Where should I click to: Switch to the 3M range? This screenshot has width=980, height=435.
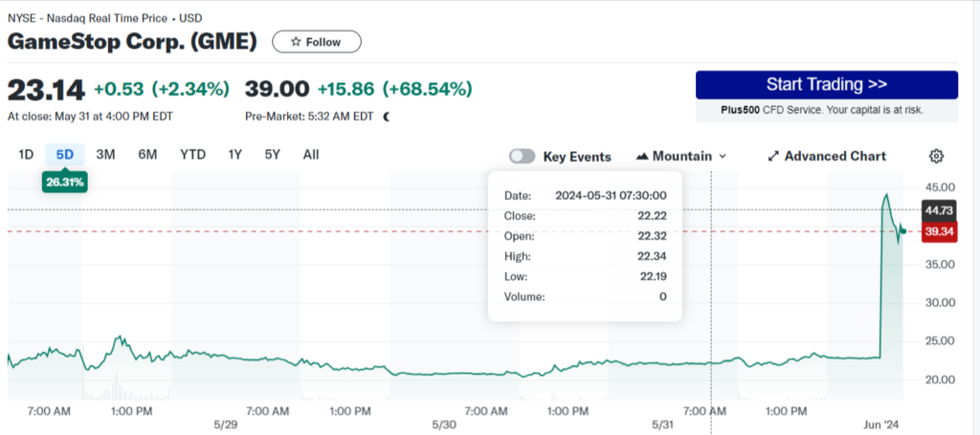(x=105, y=155)
